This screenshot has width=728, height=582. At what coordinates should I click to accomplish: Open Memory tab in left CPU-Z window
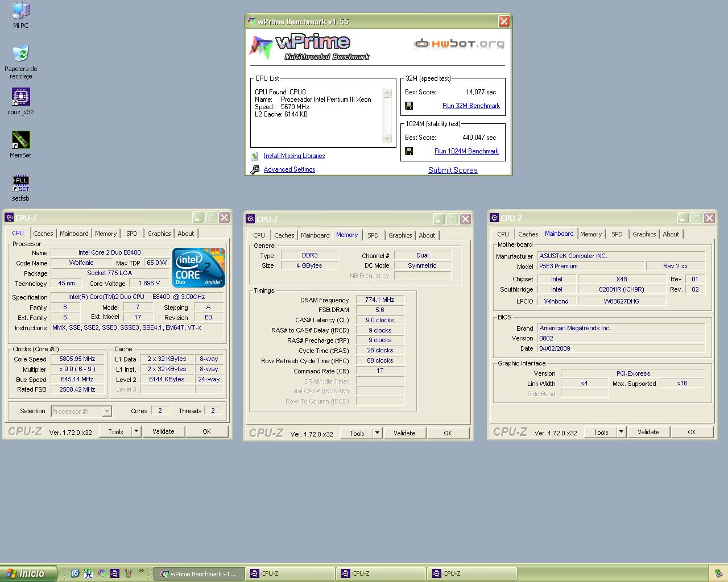[106, 234]
